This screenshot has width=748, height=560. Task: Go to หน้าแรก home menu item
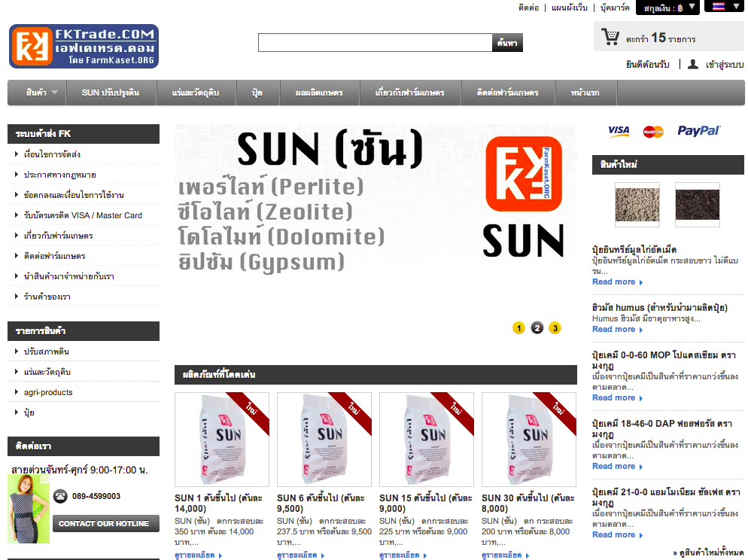tap(585, 93)
